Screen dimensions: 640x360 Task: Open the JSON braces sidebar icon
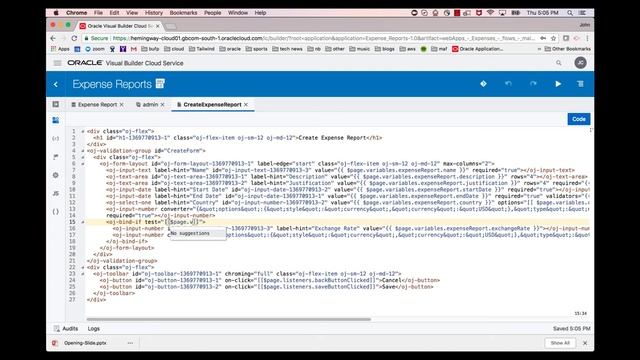(x=56, y=211)
